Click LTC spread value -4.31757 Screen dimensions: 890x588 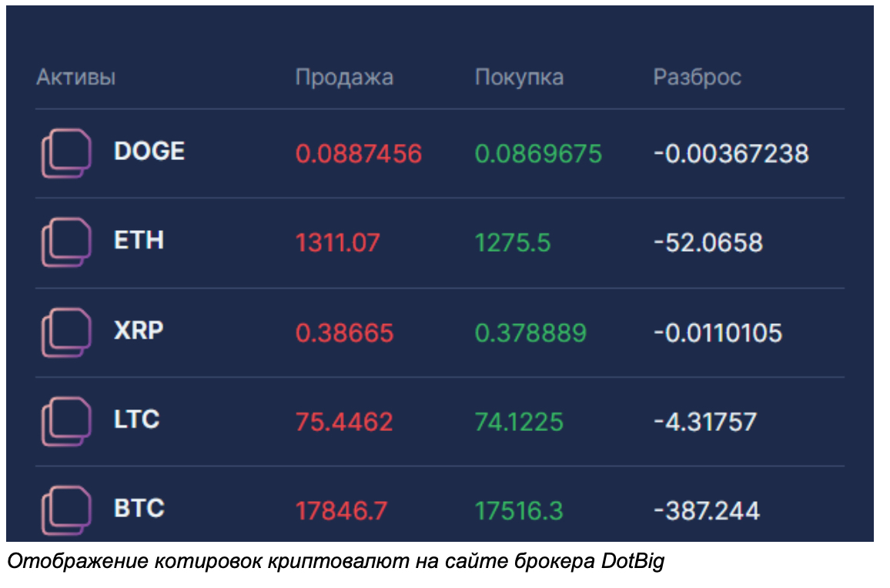[704, 422]
